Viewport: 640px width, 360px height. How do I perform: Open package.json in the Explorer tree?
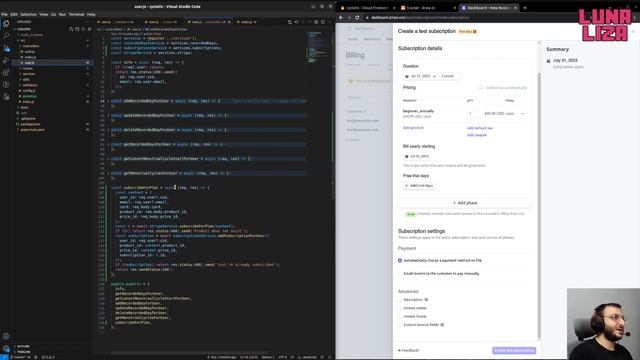[x=31, y=124]
